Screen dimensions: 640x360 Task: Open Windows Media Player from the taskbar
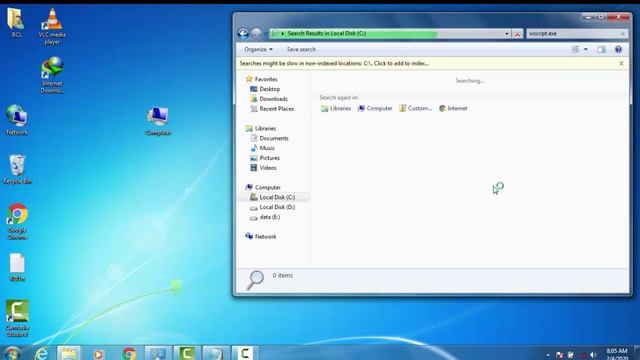(x=98, y=353)
